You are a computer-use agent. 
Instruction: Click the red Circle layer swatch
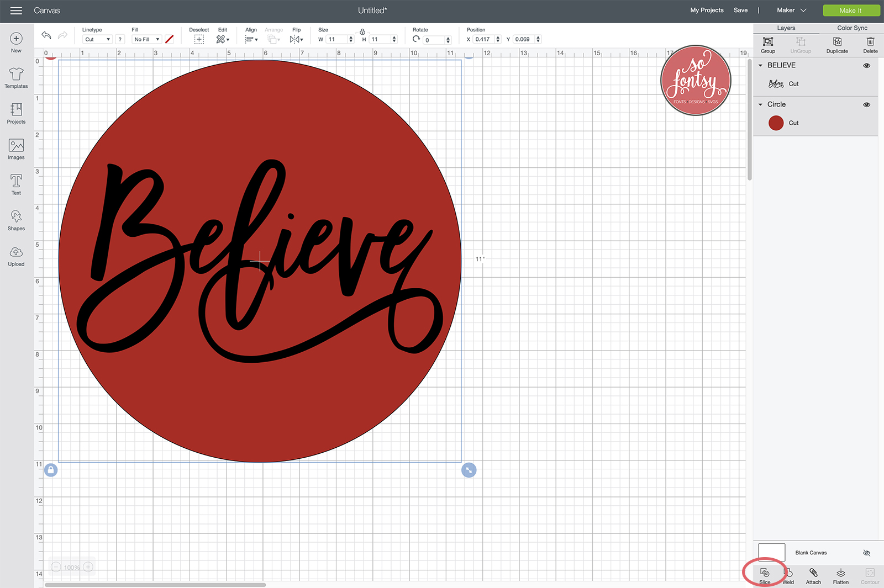point(776,123)
